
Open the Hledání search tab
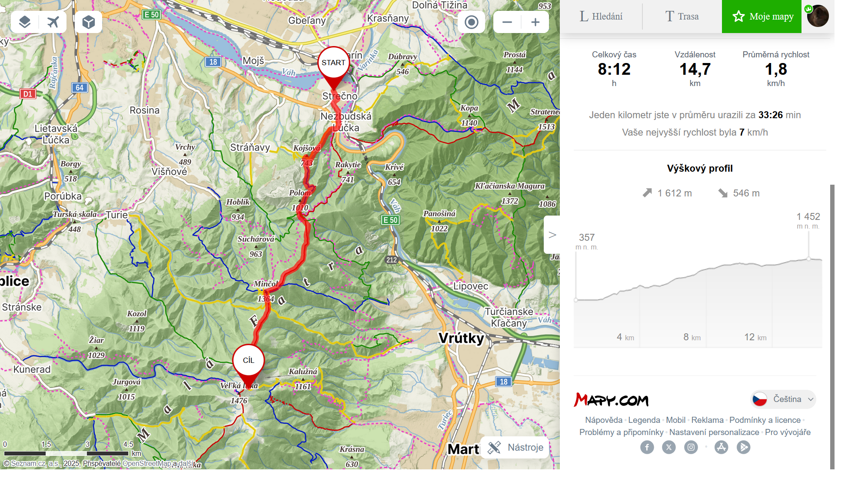click(601, 17)
